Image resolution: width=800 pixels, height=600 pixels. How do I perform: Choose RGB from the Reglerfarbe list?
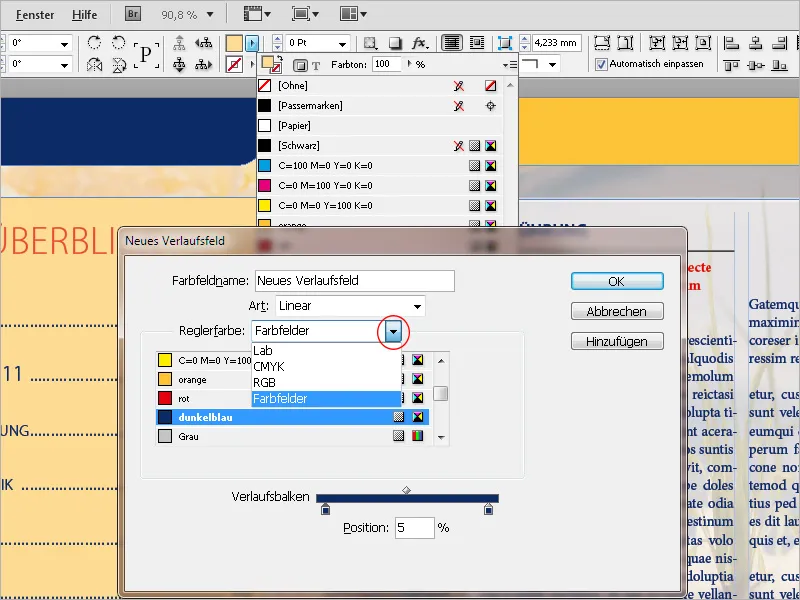click(327, 382)
